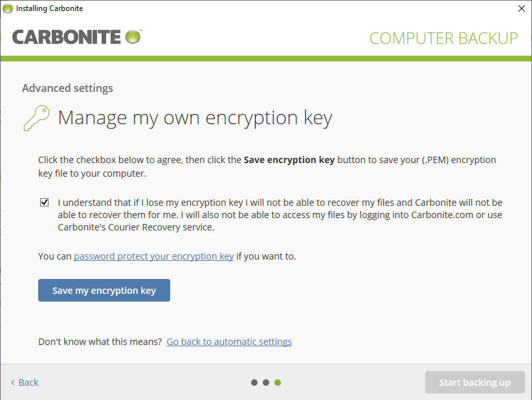The height and width of the screenshot is (400, 532).
Task: Click the COMPUTER BACKUP header text
Action: 443,38
